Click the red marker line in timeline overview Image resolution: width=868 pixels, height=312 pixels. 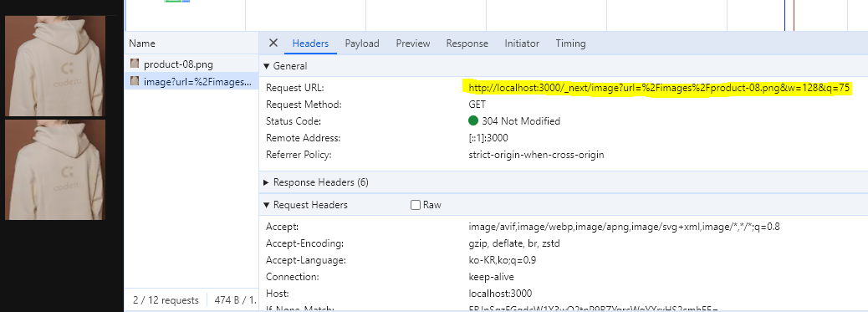coord(794,16)
